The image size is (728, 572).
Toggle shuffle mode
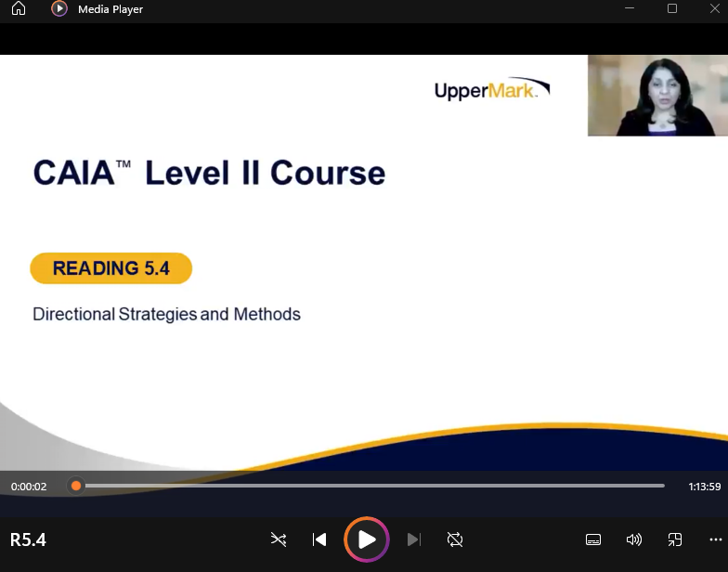click(279, 539)
